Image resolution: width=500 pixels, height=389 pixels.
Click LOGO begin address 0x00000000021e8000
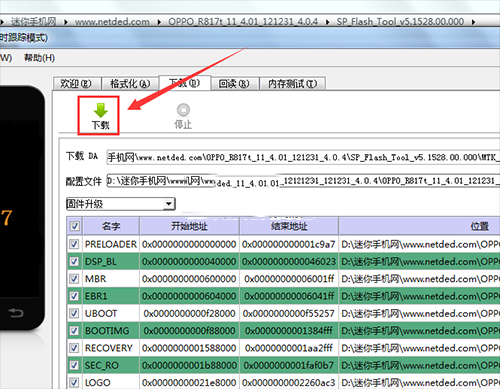pyautogui.click(x=189, y=382)
